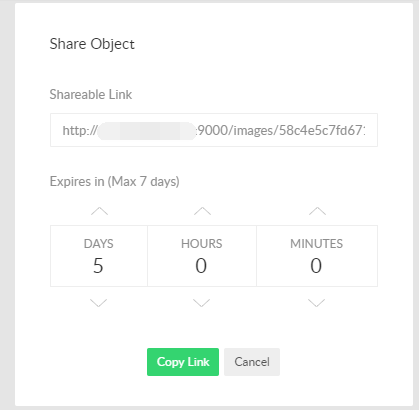Screen dimensions: 419x410
Task: Select the minutes value 0
Action: 316,266
